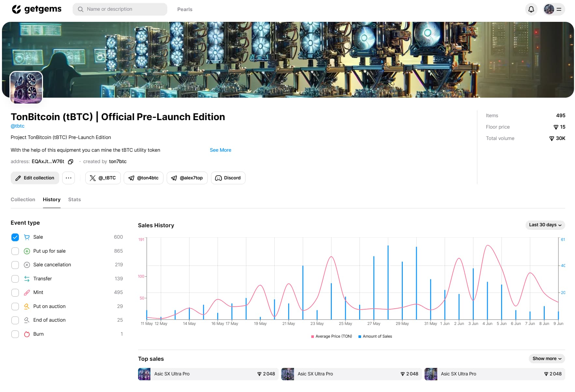The image size is (575, 392).
Task: Enable the Burn checkbox
Action: point(15,334)
